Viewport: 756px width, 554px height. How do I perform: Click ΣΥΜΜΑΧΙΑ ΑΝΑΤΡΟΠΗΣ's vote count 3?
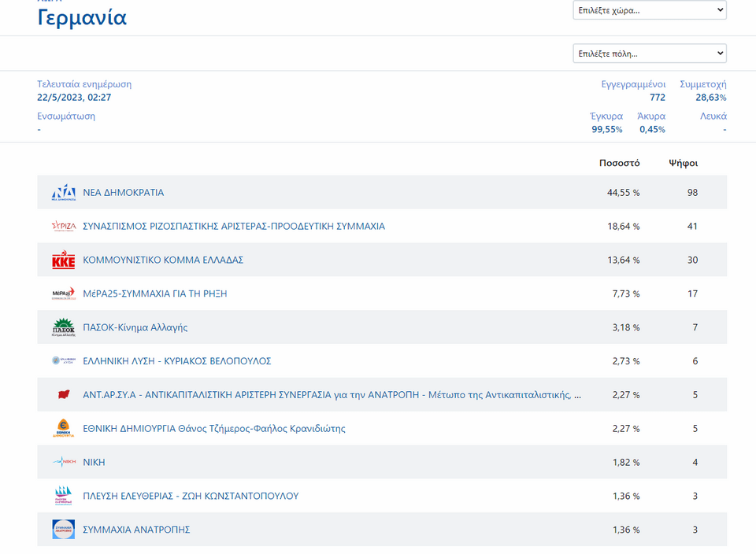pos(695,530)
